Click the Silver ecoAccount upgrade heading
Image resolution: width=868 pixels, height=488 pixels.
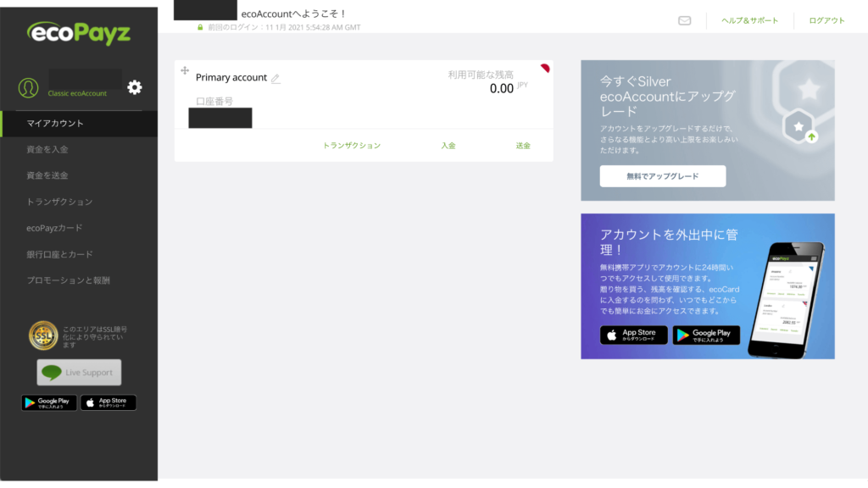tap(668, 97)
